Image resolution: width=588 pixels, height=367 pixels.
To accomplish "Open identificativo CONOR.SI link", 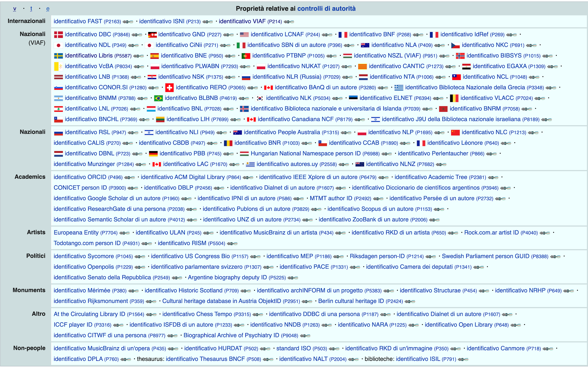I will pos(105,87).
